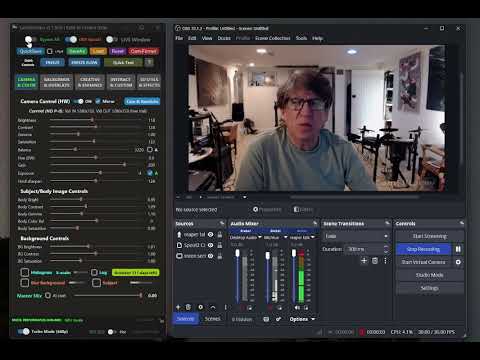Pop out the Audio Mixer dock

pyautogui.click(x=315, y=223)
